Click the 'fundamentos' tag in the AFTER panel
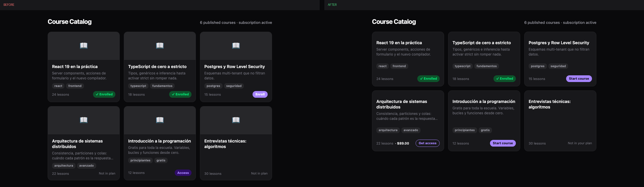This screenshot has width=644, height=187. (x=486, y=66)
